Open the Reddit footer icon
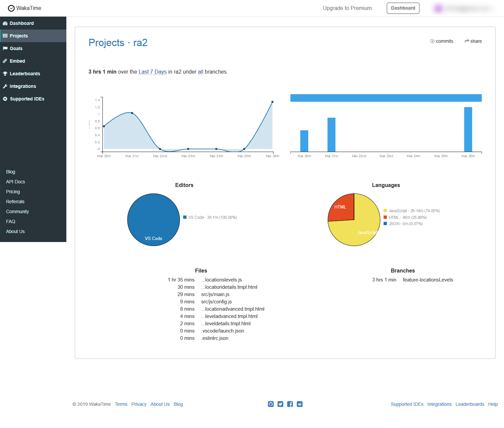Screen dimensions: 504x428 300,404
